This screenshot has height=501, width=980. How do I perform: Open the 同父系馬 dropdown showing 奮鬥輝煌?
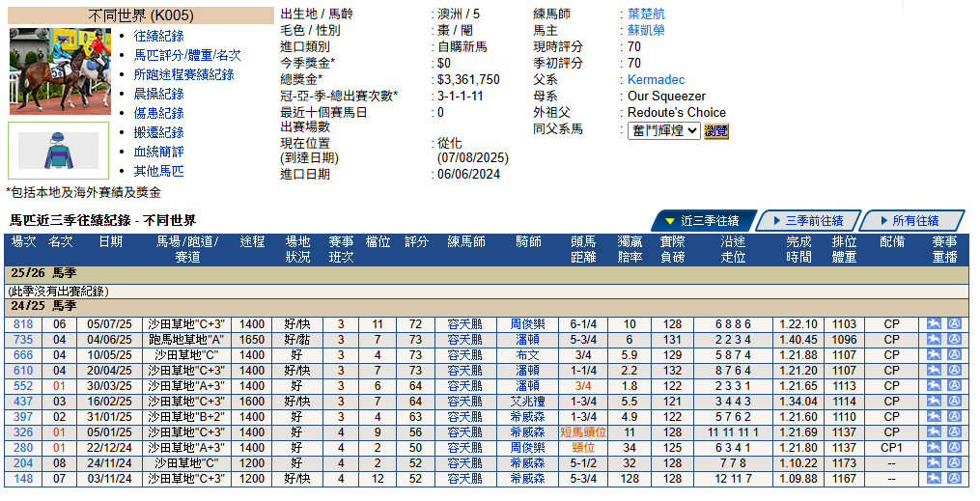(x=663, y=130)
